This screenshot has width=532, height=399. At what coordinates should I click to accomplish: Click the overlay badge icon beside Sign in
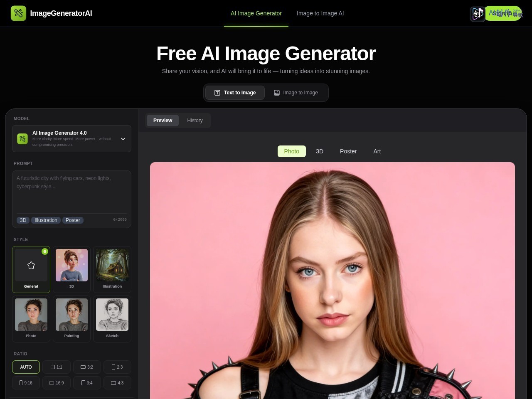478,14
